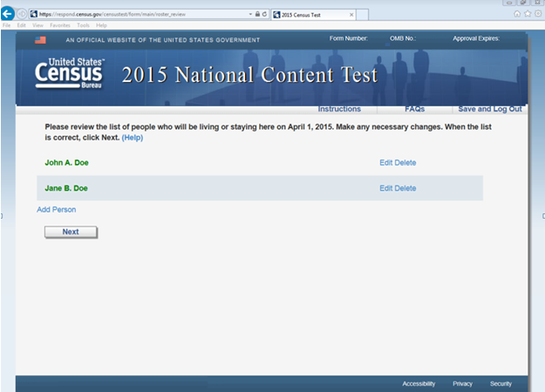
Task: Minimize the browser window
Action: click(509, 3)
